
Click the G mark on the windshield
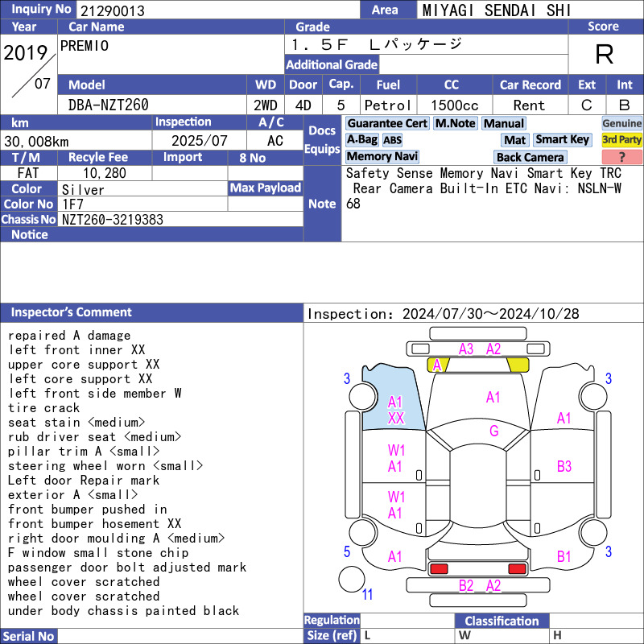point(493,431)
